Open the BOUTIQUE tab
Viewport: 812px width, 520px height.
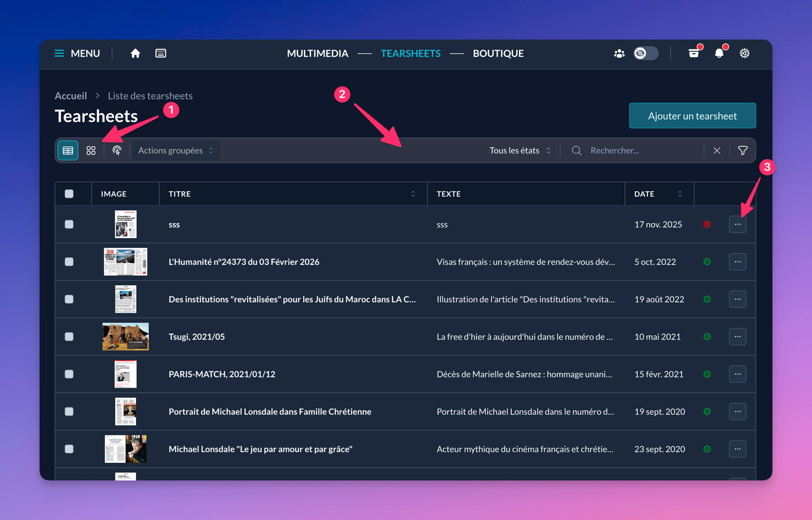click(x=498, y=53)
